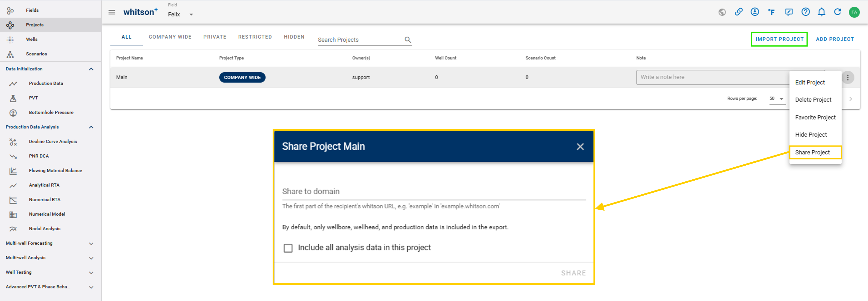Select the Decline Curve Analysis icon
The height and width of the screenshot is (301, 868).
(13, 142)
